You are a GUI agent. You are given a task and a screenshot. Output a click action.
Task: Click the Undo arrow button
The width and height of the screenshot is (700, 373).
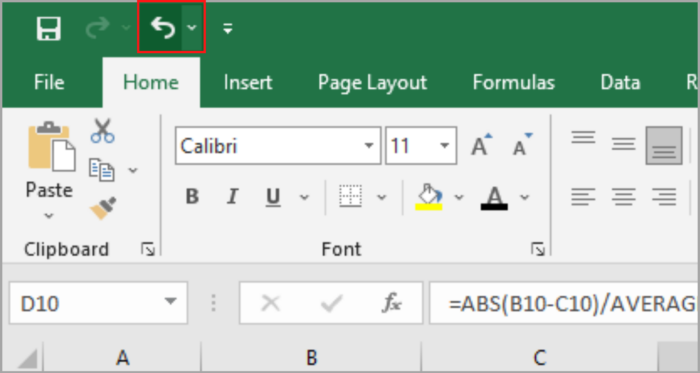[162, 28]
